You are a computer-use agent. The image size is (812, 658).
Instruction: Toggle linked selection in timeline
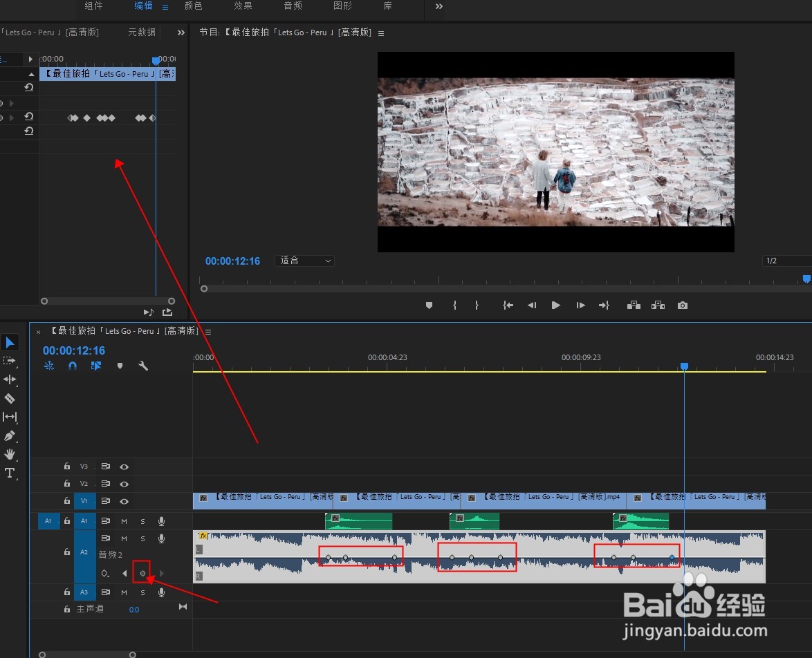96,366
